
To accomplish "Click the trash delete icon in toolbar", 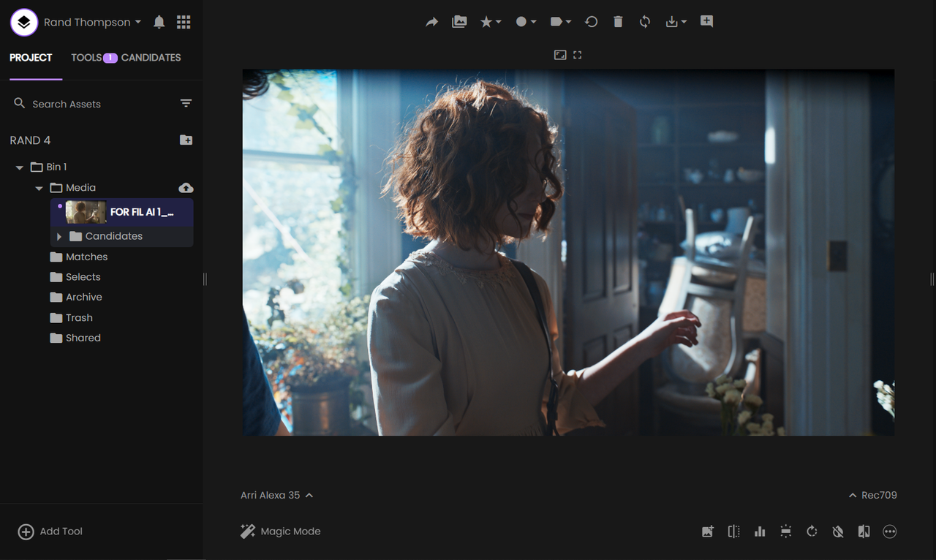I will click(618, 22).
